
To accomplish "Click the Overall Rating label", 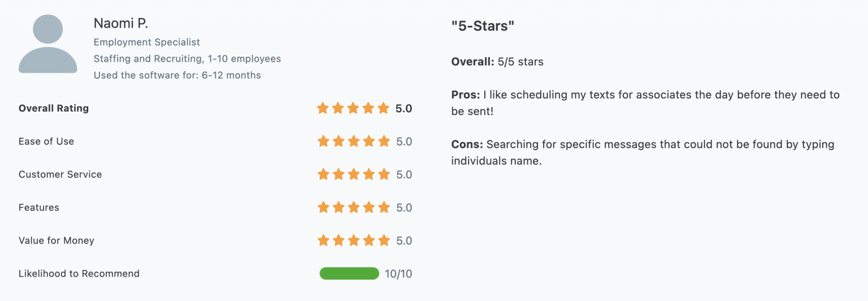I will pos(54,108).
